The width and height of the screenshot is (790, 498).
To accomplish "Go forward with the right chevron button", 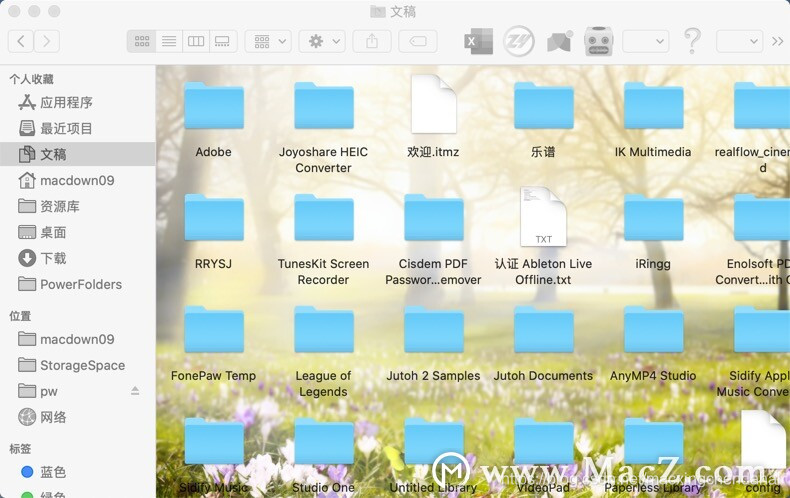I will (47, 41).
